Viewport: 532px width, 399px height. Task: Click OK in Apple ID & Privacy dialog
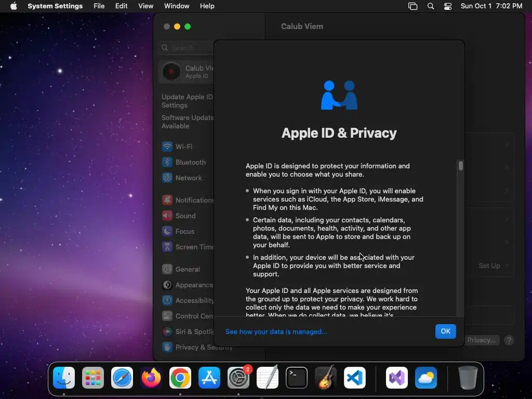pyautogui.click(x=445, y=331)
